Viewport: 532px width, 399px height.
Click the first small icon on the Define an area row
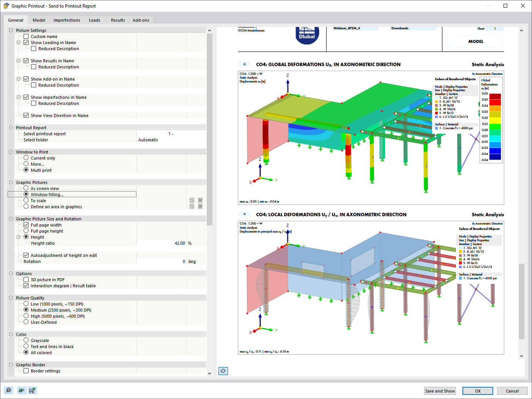pos(192,206)
